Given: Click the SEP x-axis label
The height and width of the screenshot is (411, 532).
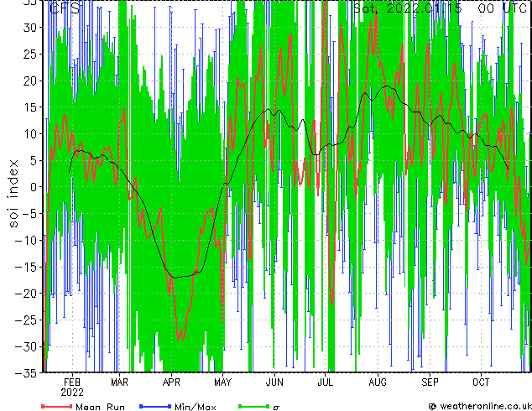Looking at the screenshot, I should (430, 382).
